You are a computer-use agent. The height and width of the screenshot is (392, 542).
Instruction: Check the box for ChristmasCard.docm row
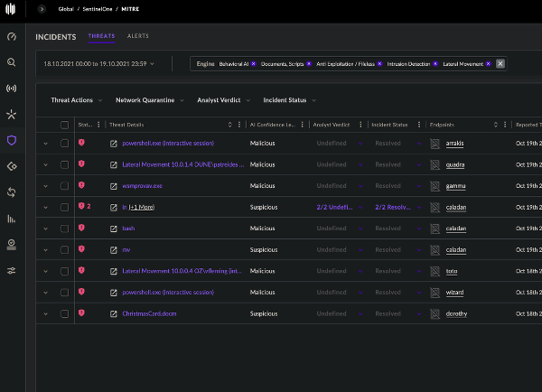tap(65, 313)
